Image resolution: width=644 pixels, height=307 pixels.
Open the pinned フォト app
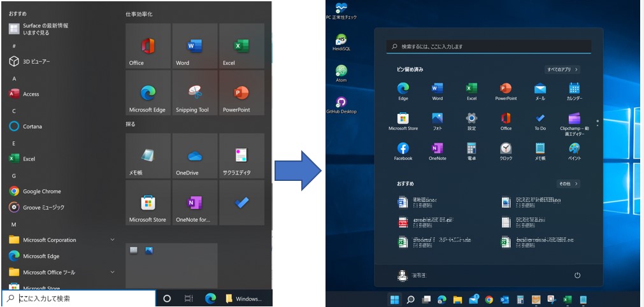(438, 122)
